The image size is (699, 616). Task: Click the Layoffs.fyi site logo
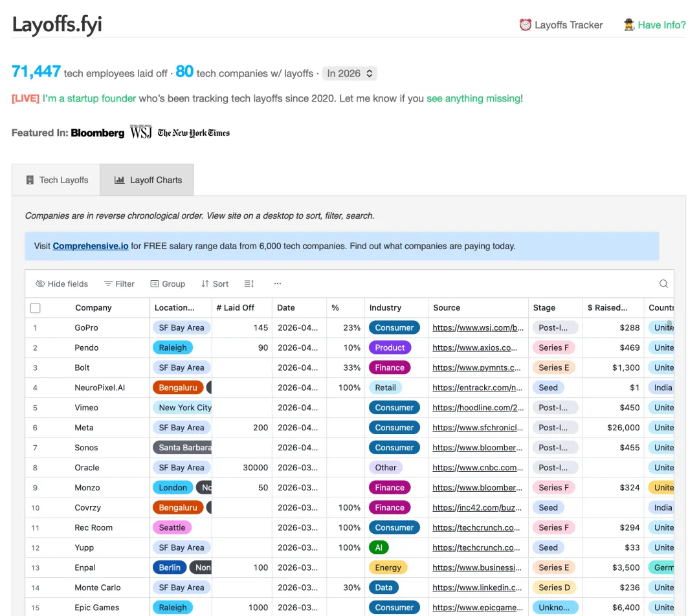[x=57, y=24]
